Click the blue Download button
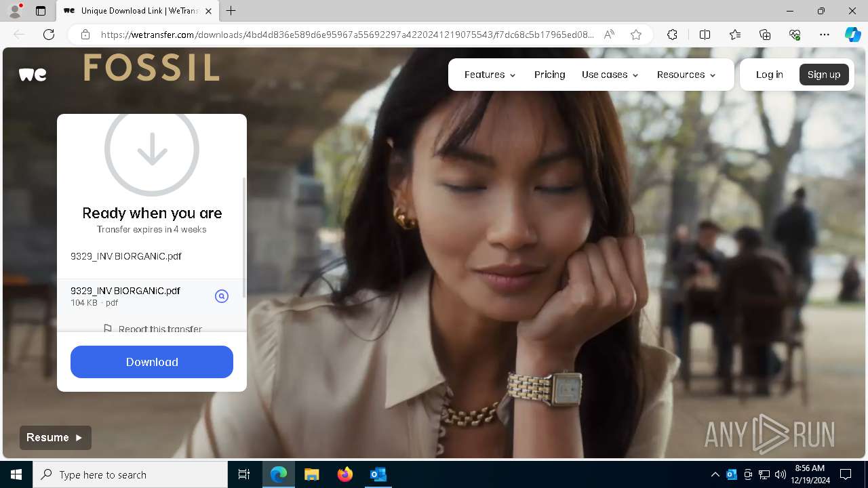 point(152,362)
